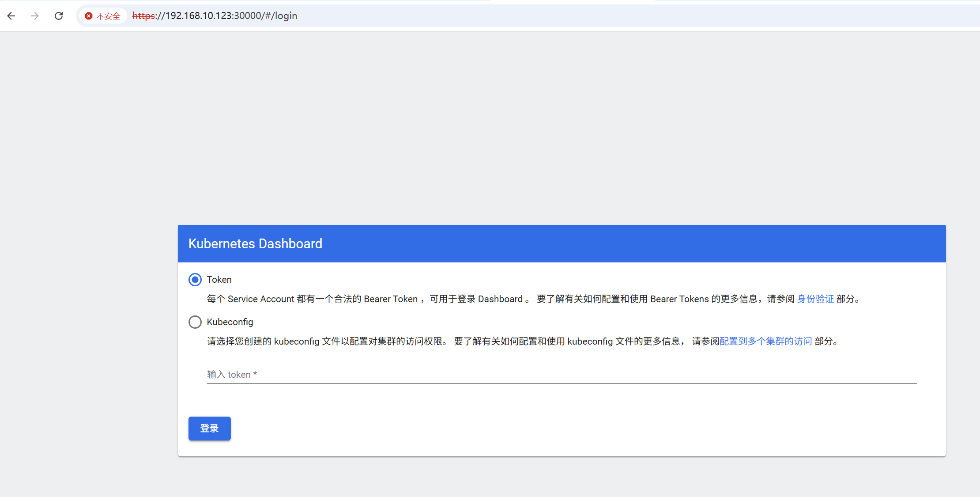Click the https URL in address bar
The width and height of the screenshot is (980, 497).
[215, 16]
